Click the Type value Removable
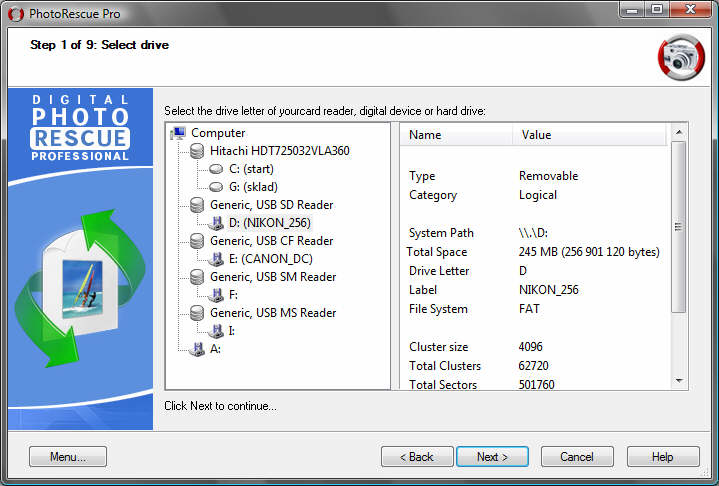 pos(548,176)
